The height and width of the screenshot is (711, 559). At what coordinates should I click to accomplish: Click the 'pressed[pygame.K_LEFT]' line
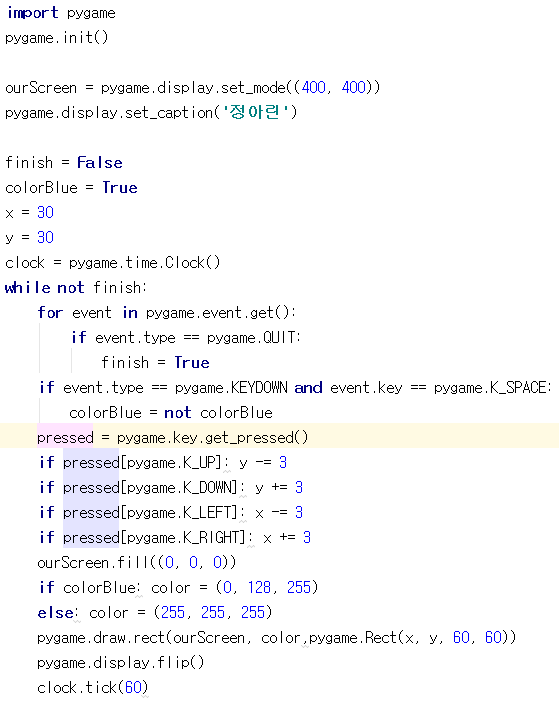(x=171, y=512)
